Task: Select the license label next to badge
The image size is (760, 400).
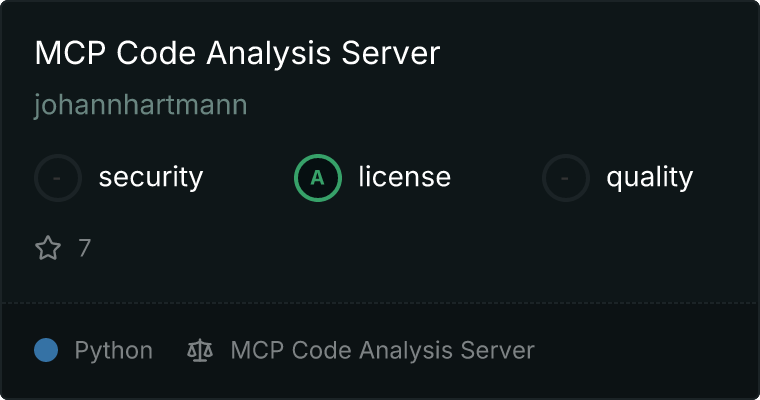Action: tap(405, 176)
